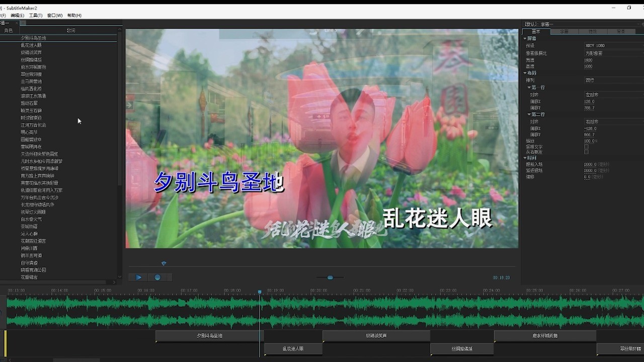Collapse the 屏幕 section in the properties panel
The width and height of the screenshot is (644, 362).
click(525, 38)
